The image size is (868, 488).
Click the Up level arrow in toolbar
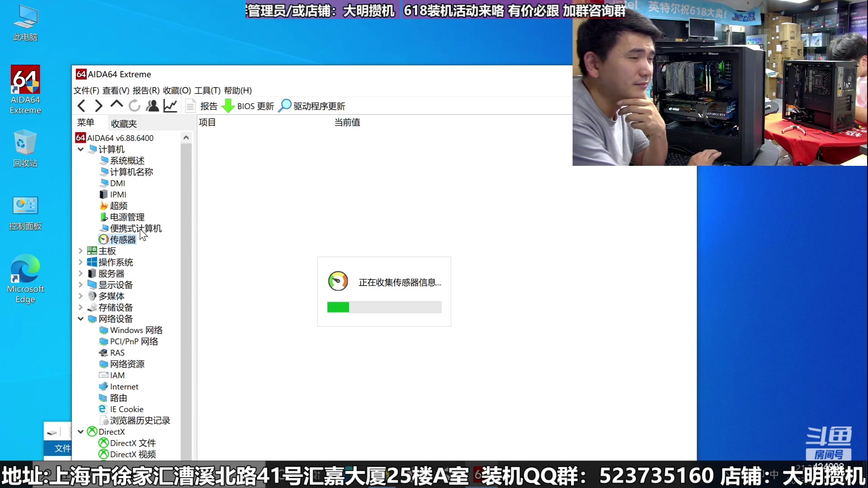click(117, 105)
